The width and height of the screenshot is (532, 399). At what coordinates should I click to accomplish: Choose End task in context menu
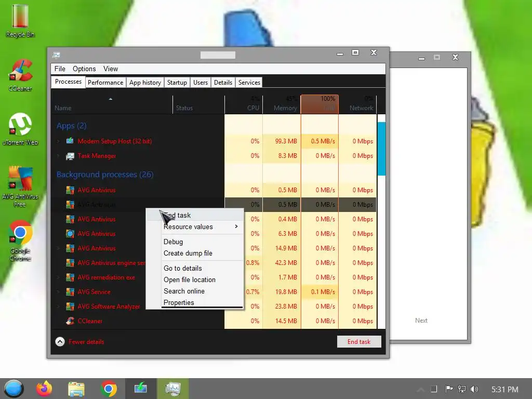coord(195,215)
